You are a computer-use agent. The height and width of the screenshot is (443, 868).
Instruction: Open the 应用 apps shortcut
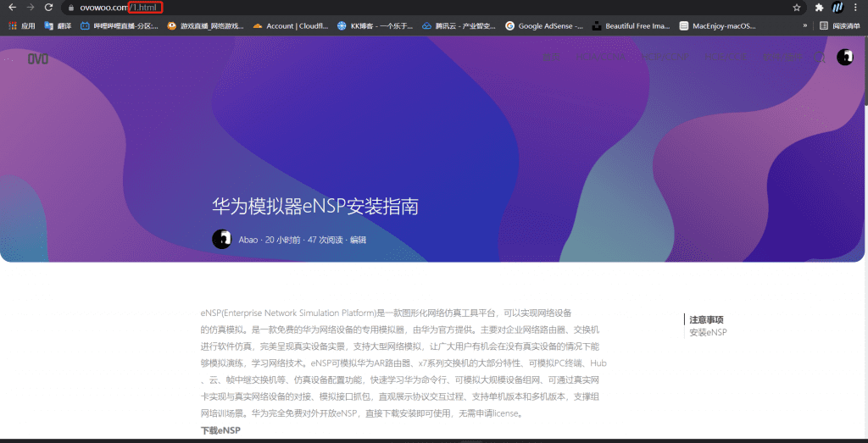tap(22, 26)
